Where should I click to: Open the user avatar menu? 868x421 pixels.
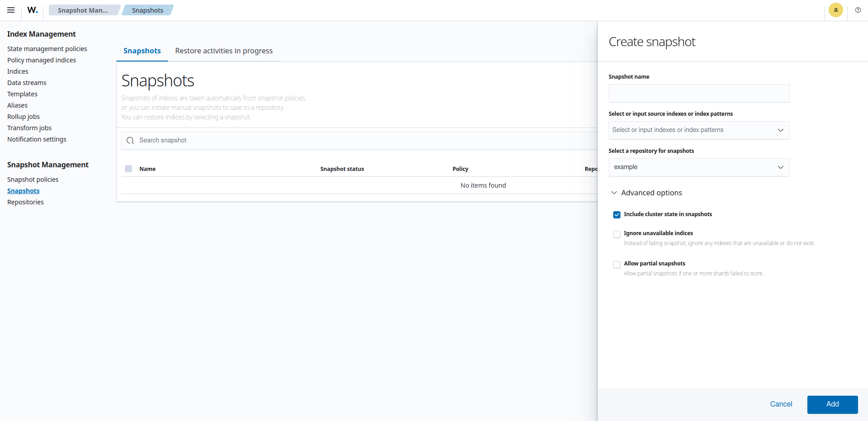click(x=835, y=10)
